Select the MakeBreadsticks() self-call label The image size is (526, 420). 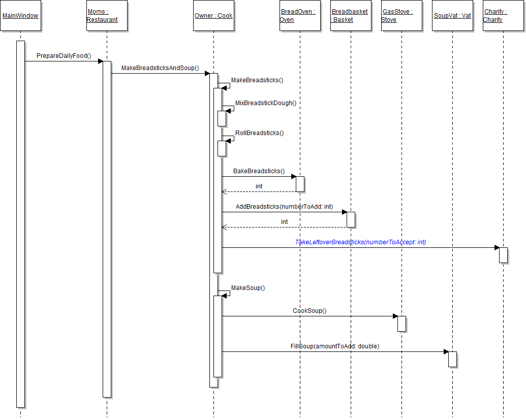coord(257,80)
